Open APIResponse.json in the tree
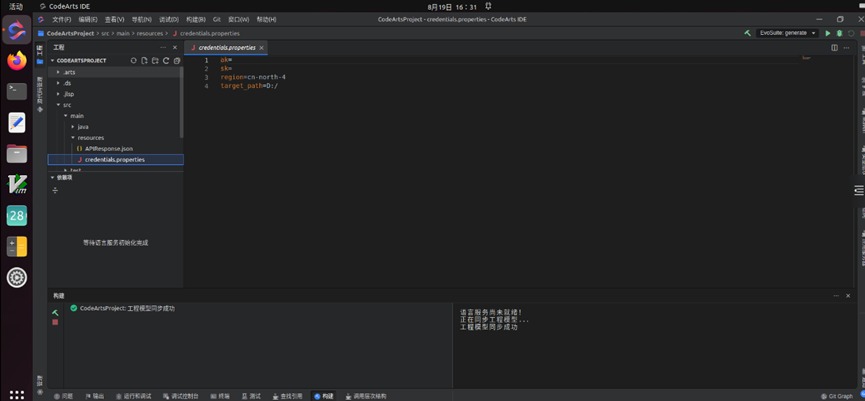Viewport: 865px width, 401px height. click(x=109, y=148)
